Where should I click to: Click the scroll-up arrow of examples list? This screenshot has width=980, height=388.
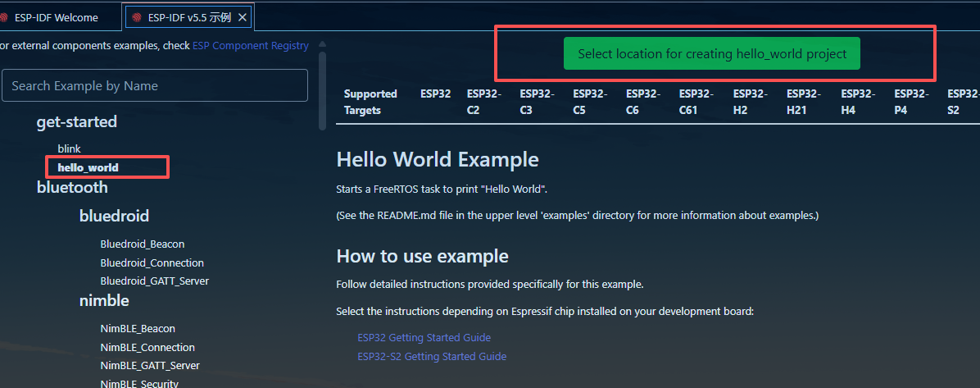323,43
